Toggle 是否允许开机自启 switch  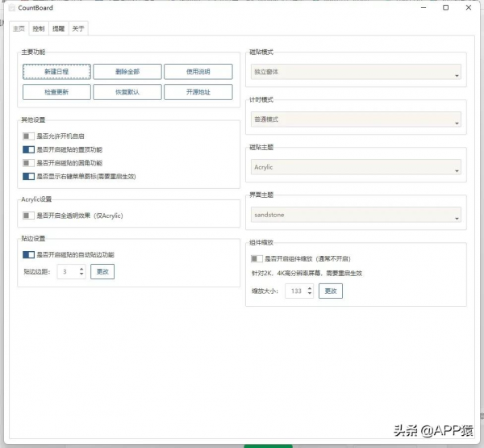[29, 136]
